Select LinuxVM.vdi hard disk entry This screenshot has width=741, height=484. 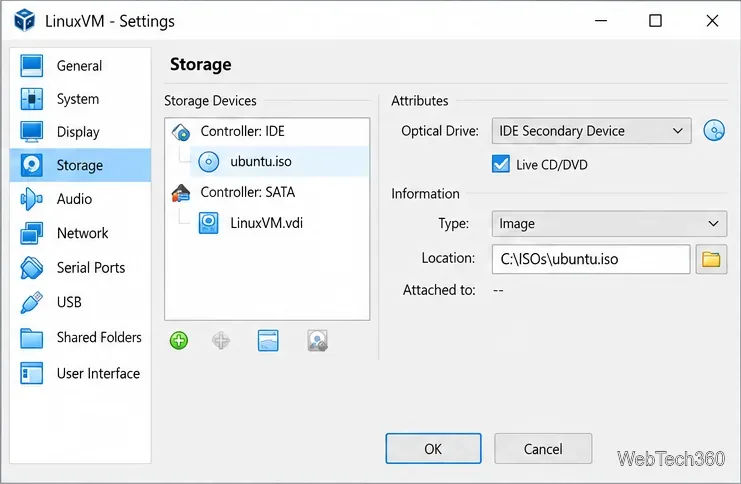pos(279,223)
